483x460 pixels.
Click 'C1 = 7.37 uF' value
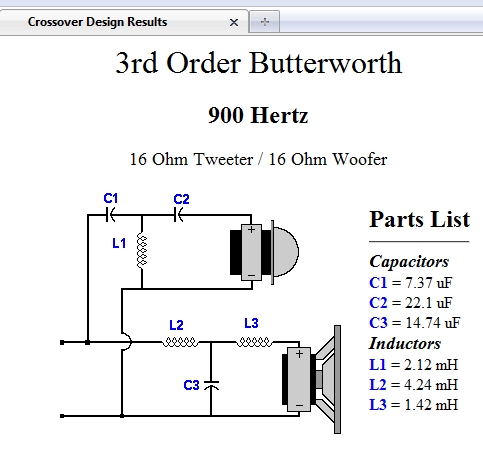(411, 283)
